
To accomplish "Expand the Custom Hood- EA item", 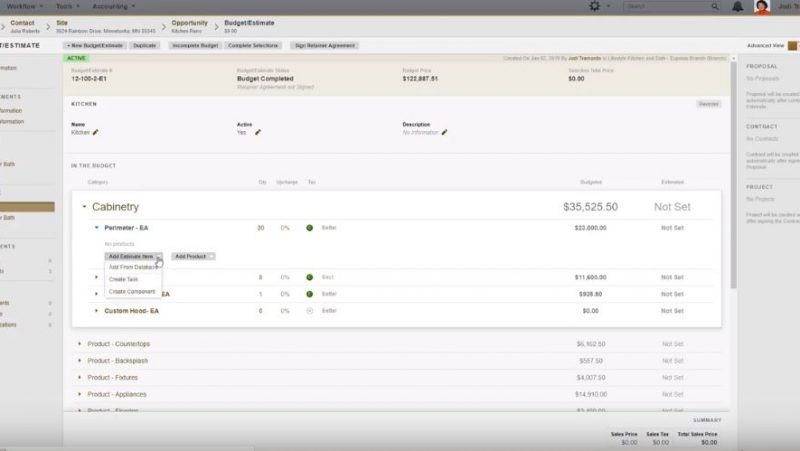I will click(x=96, y=311).
